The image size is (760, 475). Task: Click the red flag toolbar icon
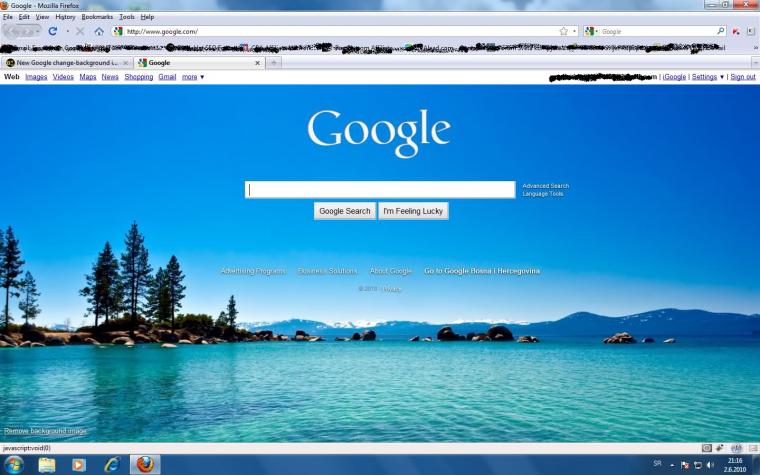pos(736,32)
